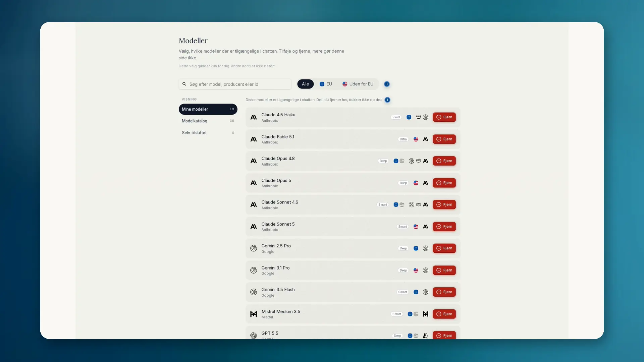Click the Google provider icon next to Fjern for Gemini 3.1 Pro
This screenshot has height=362, width=644.
point(426,270)
